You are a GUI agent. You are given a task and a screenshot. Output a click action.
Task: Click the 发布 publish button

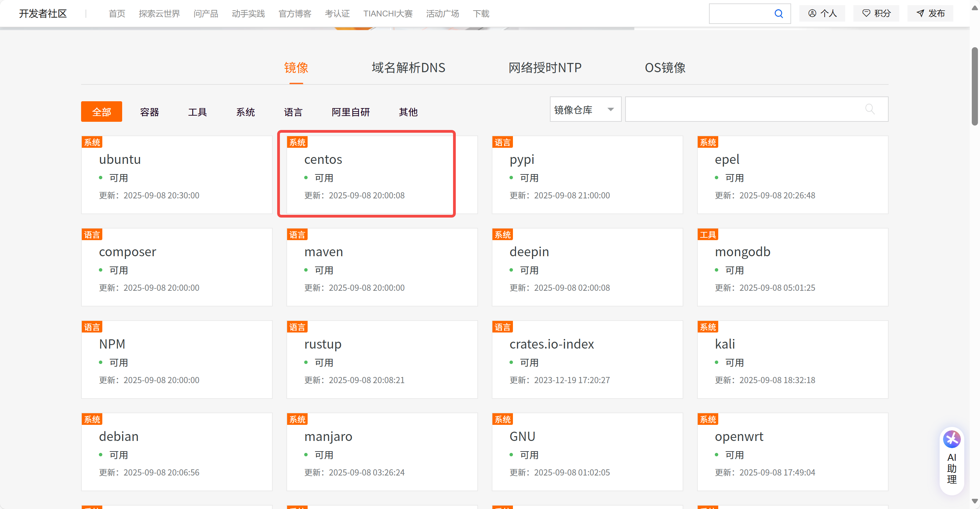pyautogui.click(x=930, y=13)
